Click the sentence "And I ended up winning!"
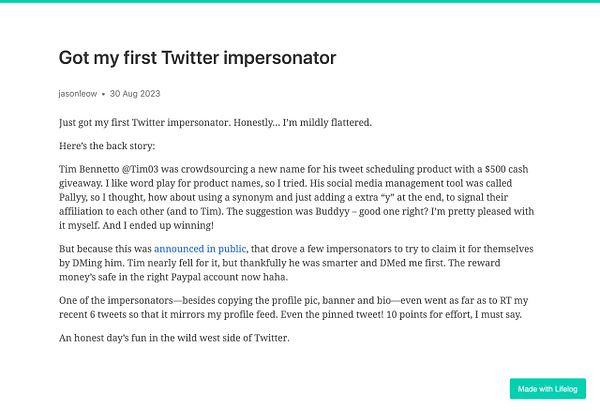 pos(158,225)
